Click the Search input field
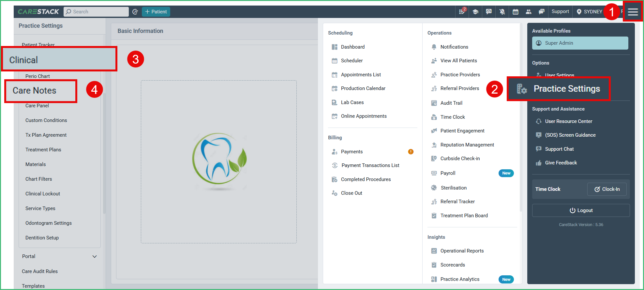Screen dimensions: 644x290 96,12
